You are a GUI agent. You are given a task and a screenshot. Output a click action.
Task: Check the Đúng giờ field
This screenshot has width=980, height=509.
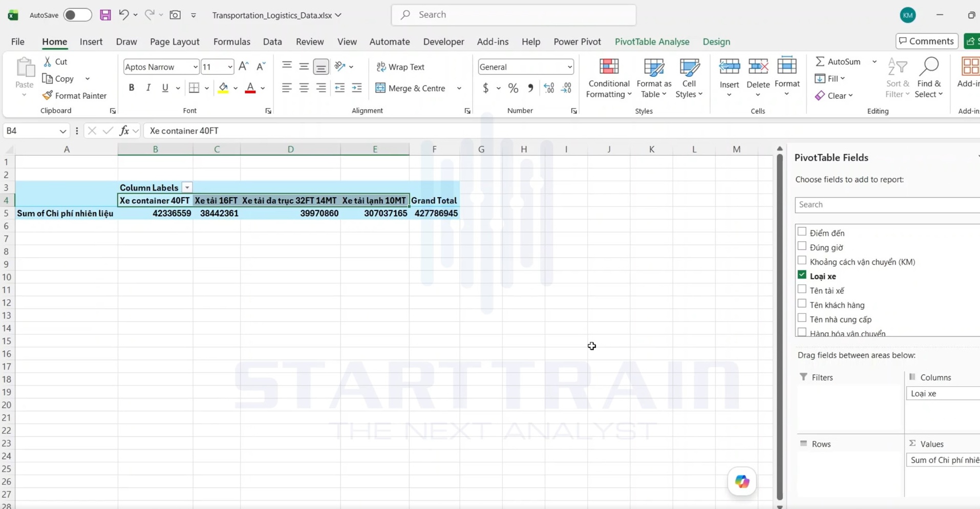(x=802, y=246)
